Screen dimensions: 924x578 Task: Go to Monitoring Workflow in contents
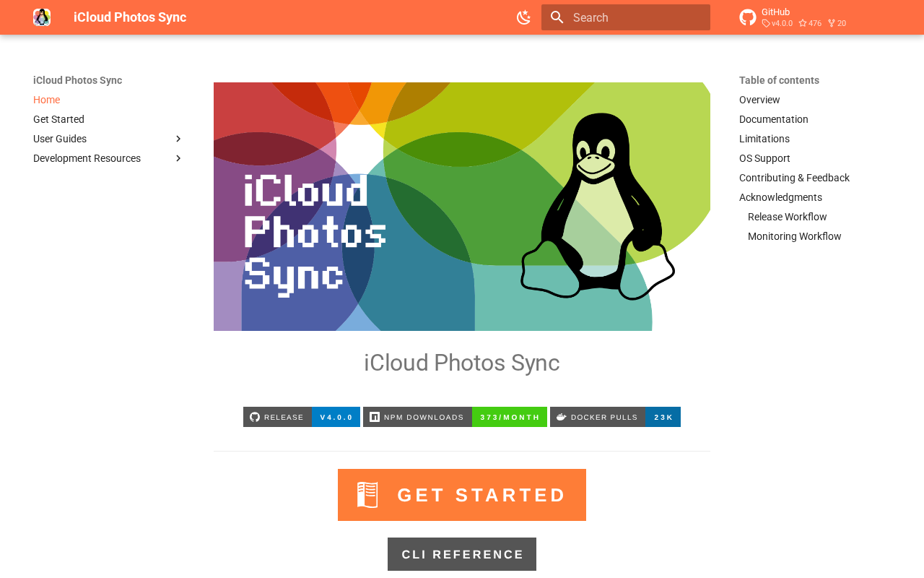[795, 236]
